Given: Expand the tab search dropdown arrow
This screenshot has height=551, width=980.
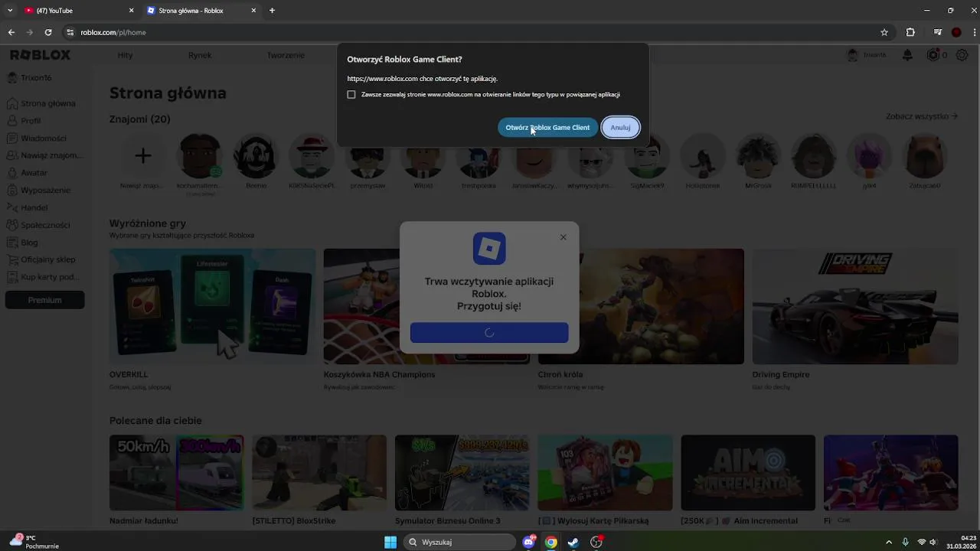Looking at the screenshot, I should [x=10, y=11].
